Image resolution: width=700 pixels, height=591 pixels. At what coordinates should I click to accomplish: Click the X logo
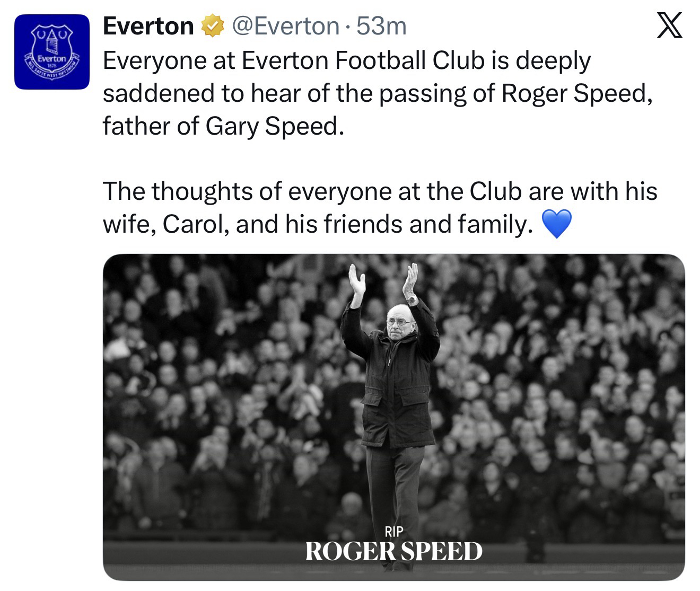669,27
